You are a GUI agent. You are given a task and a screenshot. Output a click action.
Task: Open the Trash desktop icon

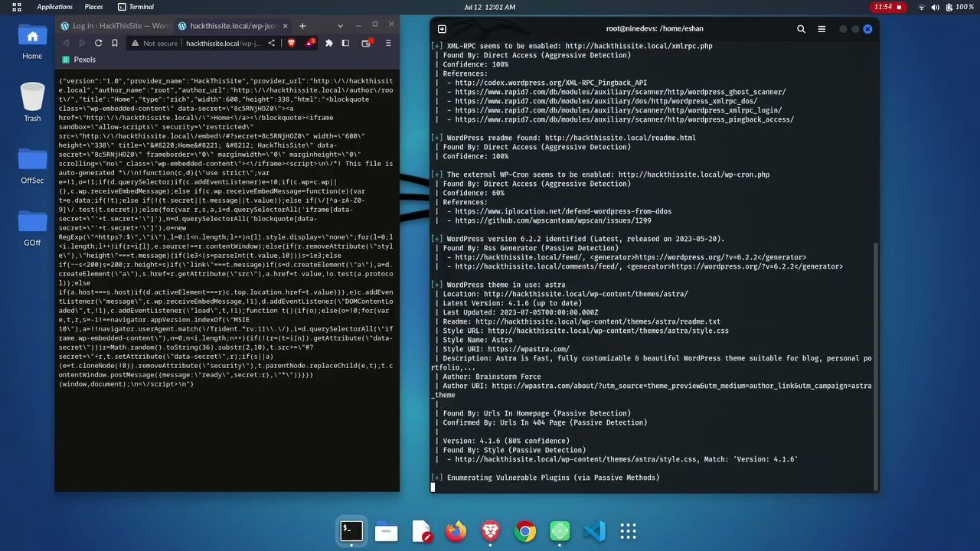(32, 102)
